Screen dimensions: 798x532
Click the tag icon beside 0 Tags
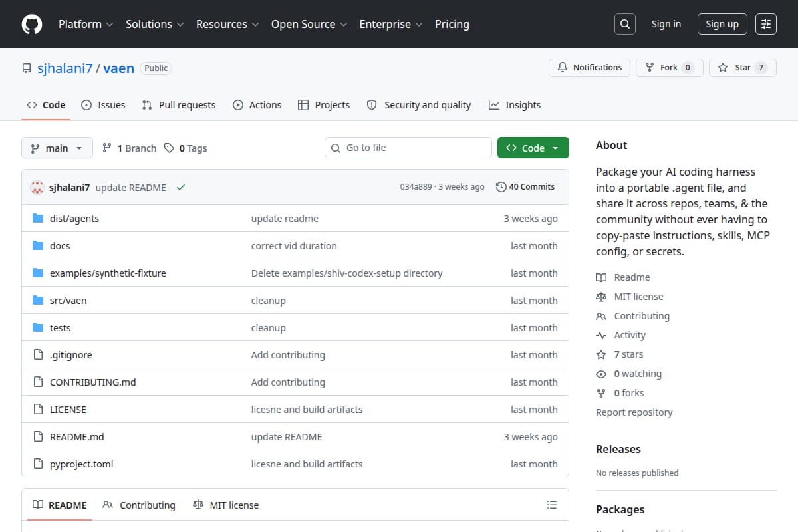tap(170, 148)
